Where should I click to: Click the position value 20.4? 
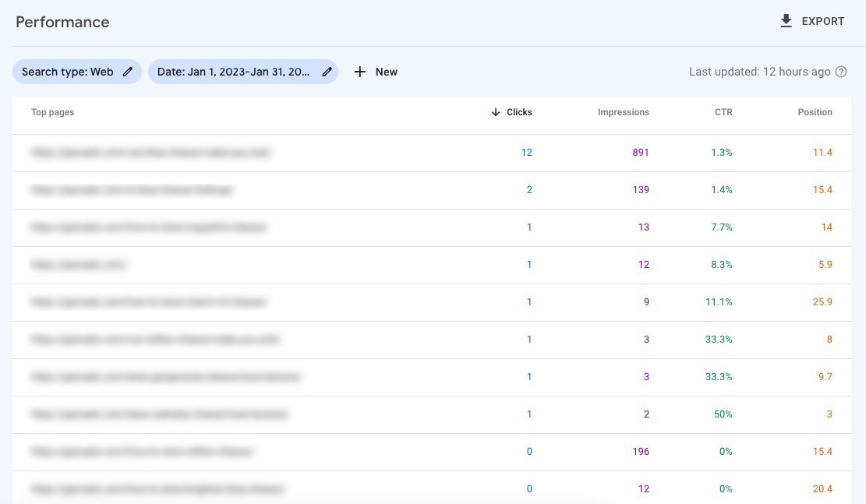click(822, 489)
